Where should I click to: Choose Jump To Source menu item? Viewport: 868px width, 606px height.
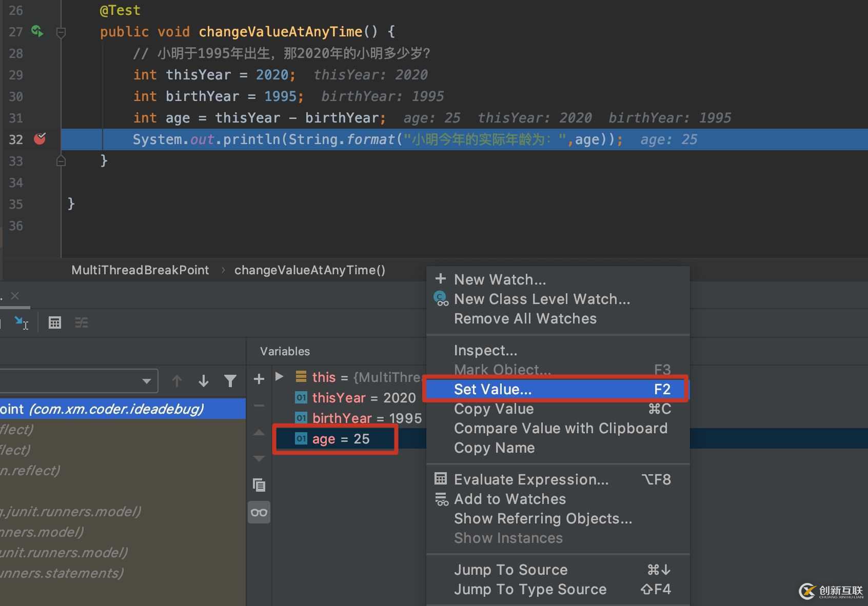tap(557, 570)
